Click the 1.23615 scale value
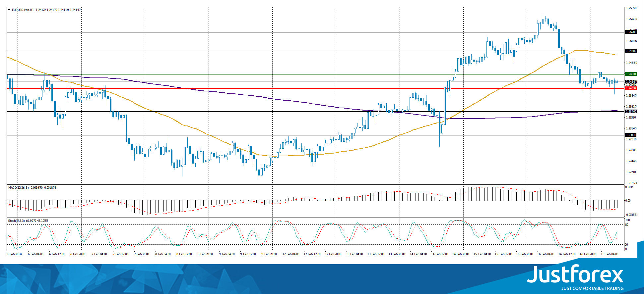 [x=631, y=107]
